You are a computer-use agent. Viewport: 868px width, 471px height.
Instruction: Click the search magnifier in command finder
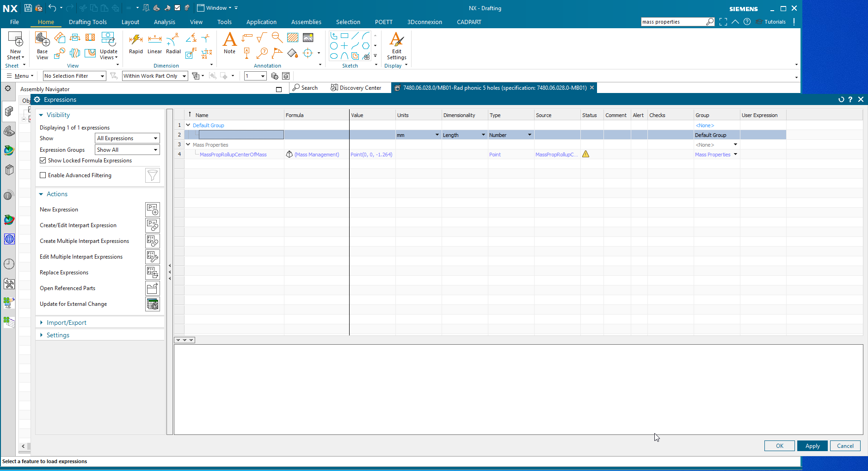(x=710, y=22)
